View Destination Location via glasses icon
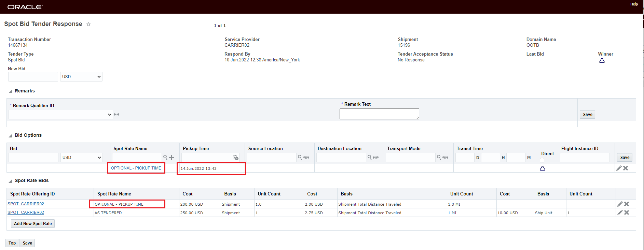Screen dimensions: 644x250 pyautogui.click(x=376, y=158)
